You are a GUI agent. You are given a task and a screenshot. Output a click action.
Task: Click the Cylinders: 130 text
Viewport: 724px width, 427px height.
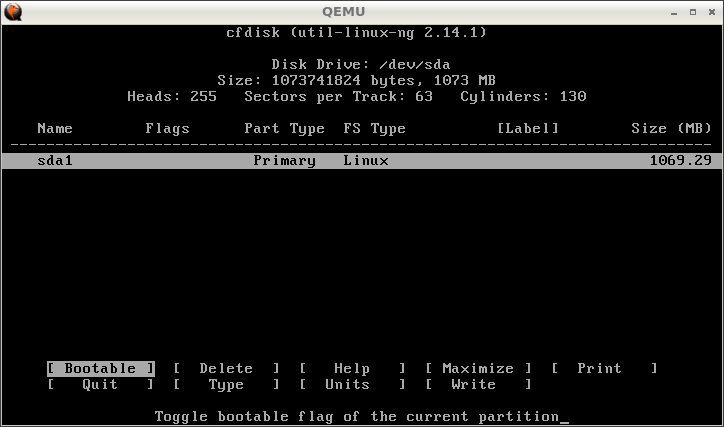tap(523, 96)
